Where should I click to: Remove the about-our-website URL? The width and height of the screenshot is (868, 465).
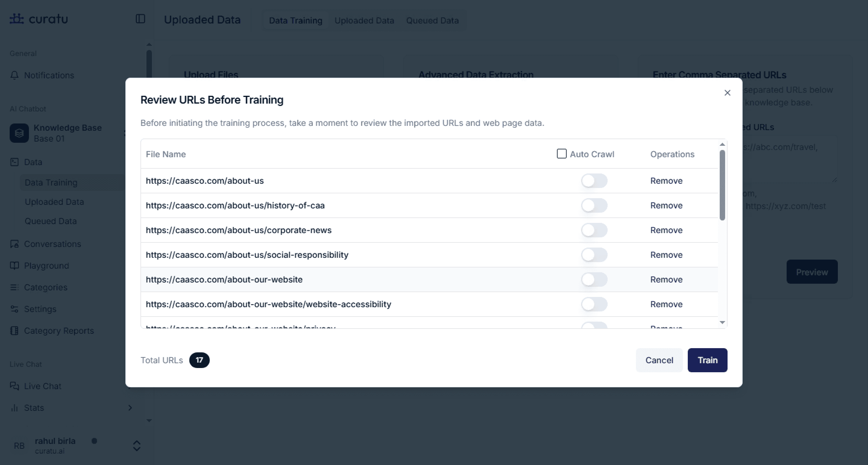pos(666,279)
